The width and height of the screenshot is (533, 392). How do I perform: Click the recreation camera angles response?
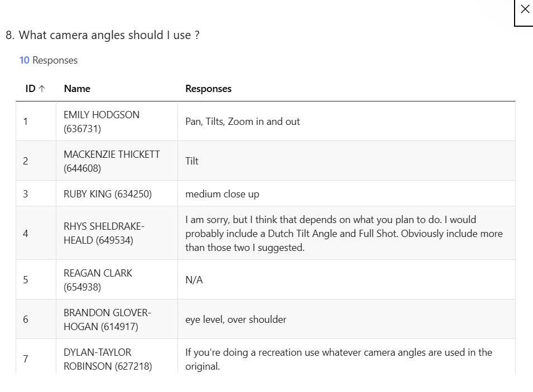(338, 359)
